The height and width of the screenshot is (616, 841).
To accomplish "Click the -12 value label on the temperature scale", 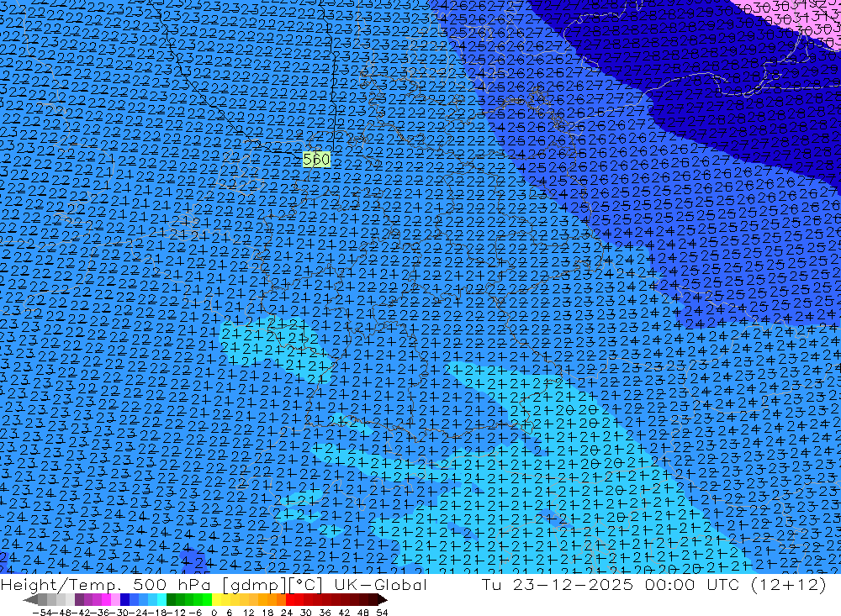I will [x=176, y=613].
